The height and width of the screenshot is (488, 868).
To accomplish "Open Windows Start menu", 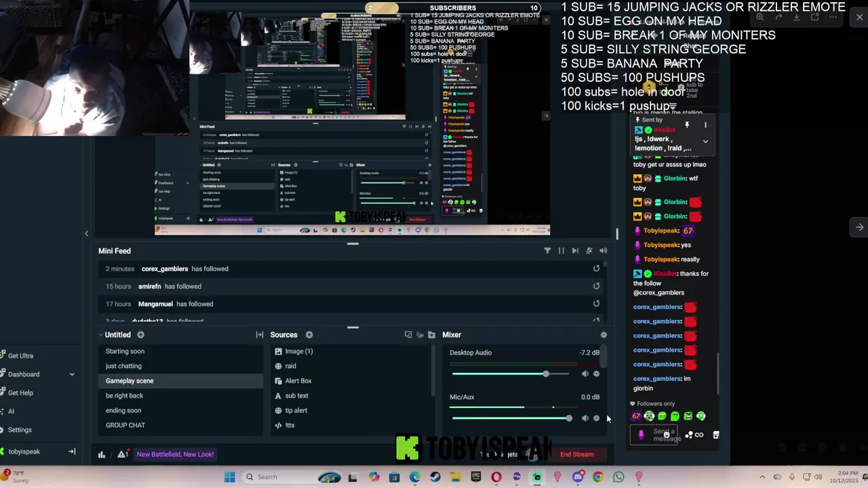I will (229, 477).
